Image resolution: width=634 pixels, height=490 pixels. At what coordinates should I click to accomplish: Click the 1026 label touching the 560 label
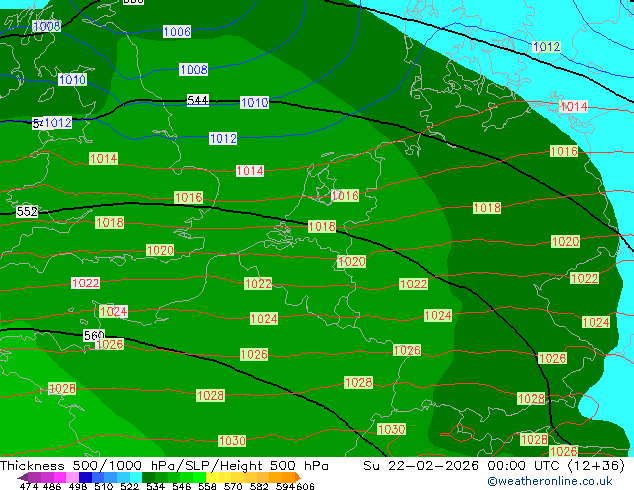110,344
